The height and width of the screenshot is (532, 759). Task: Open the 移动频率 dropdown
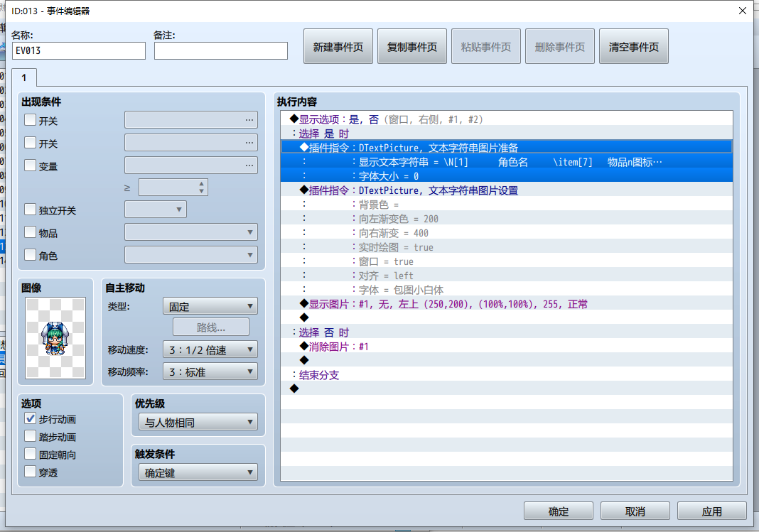[210, 372]
